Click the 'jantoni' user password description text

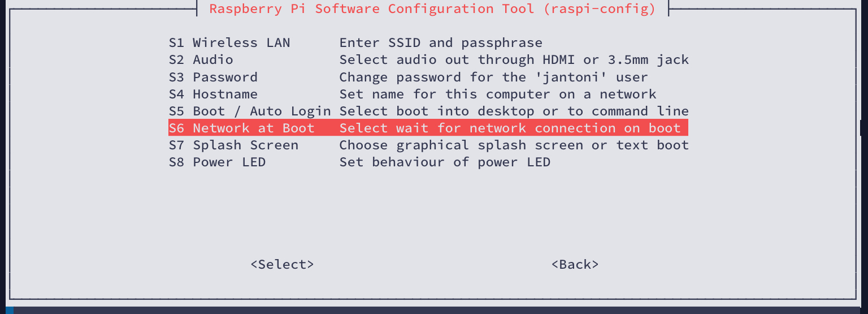[x=493, y=77]
